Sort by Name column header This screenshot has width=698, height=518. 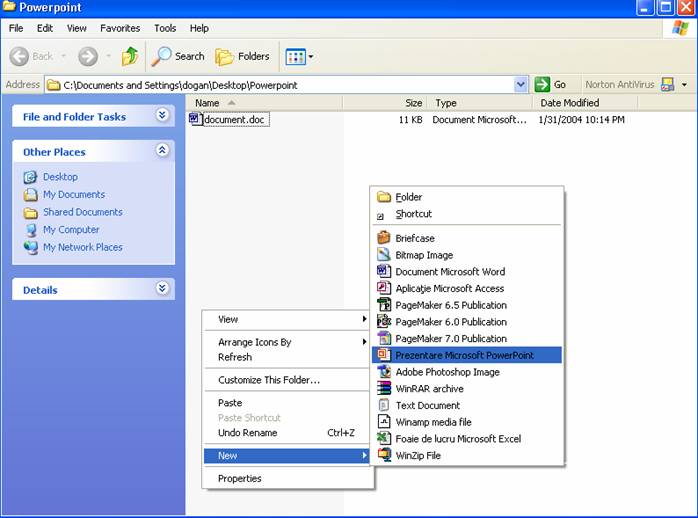264,103
